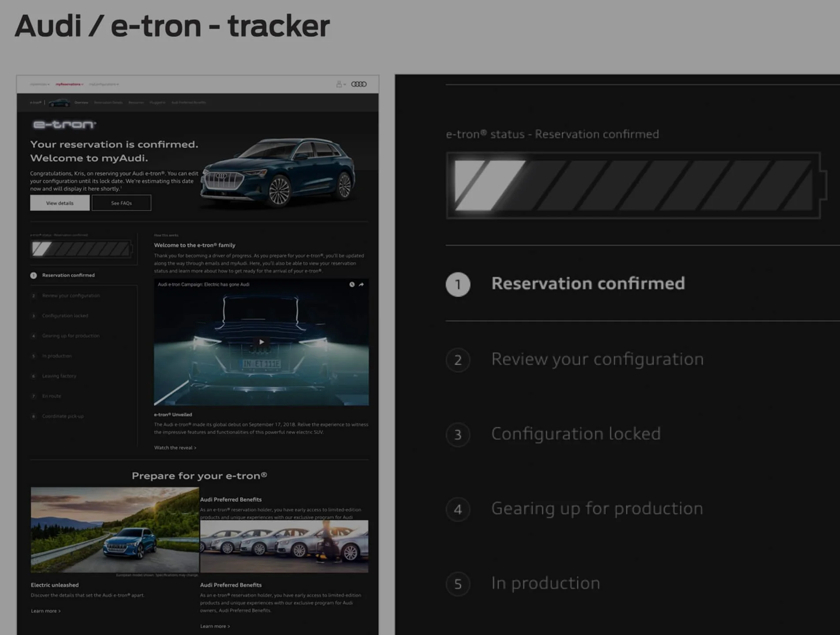The image size is (840, 635).
Task: Open the Resources tab
Action: coord(136,102)
